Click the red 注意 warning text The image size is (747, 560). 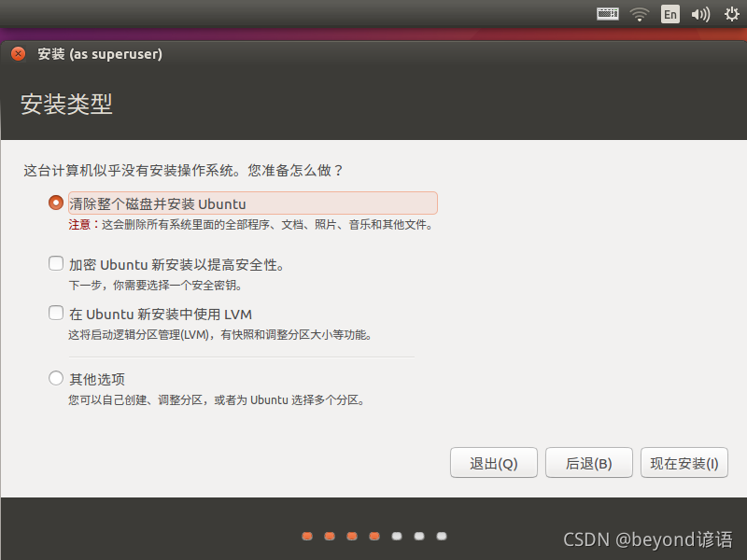84,224
